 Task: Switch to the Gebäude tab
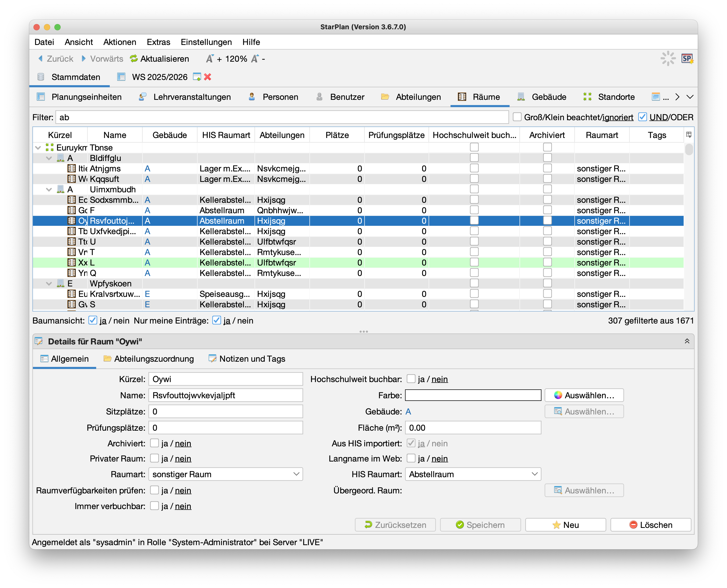point(542,97)
